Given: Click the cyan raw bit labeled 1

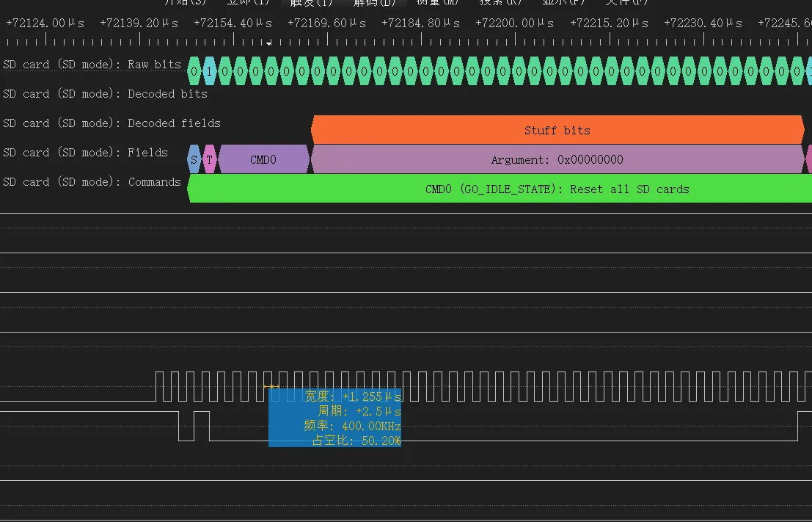Looking at the screenshot, I should pyautogui.click(x=209, y=71).
